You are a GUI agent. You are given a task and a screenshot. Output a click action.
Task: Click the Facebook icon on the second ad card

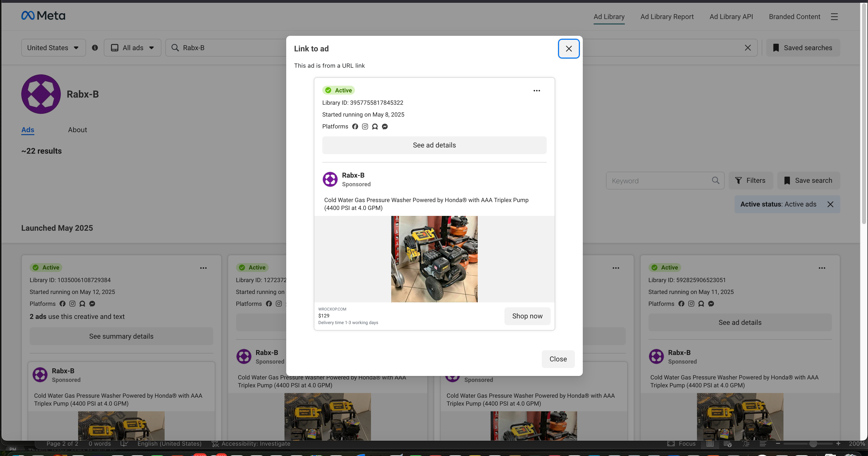(x=269, y=304)
